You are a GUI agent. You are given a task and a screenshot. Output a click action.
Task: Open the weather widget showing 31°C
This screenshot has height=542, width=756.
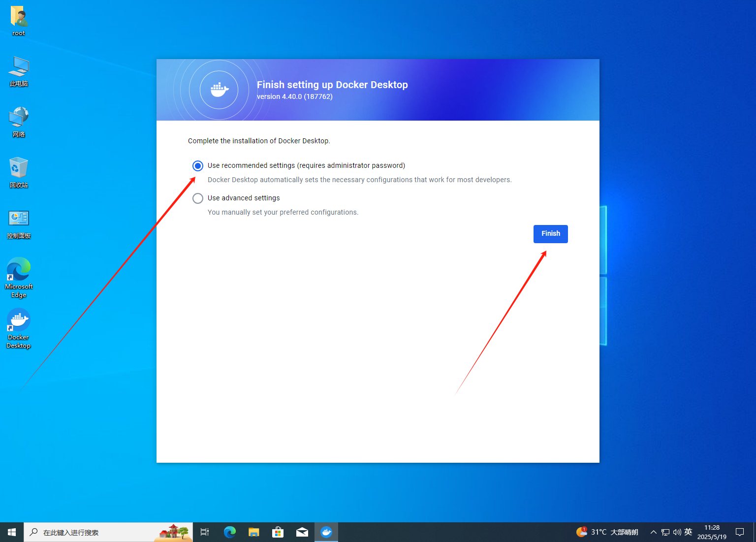pos(607,532)
